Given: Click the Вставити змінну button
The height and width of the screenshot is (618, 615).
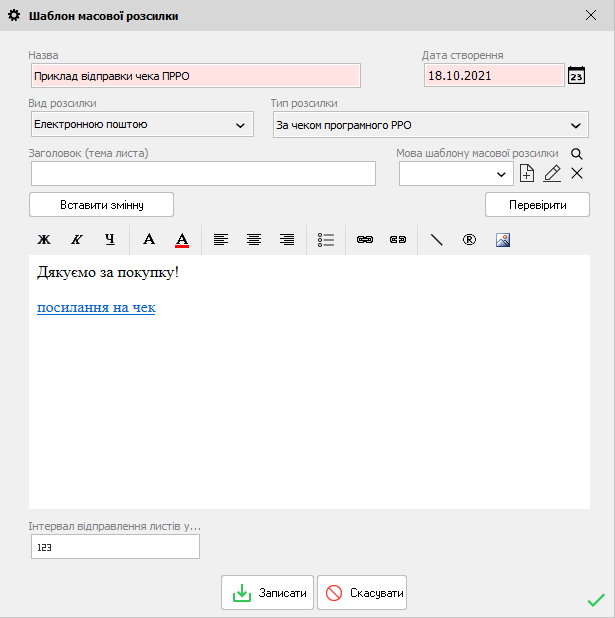Looking at the screenshot, I should click(x=102, y=205).
